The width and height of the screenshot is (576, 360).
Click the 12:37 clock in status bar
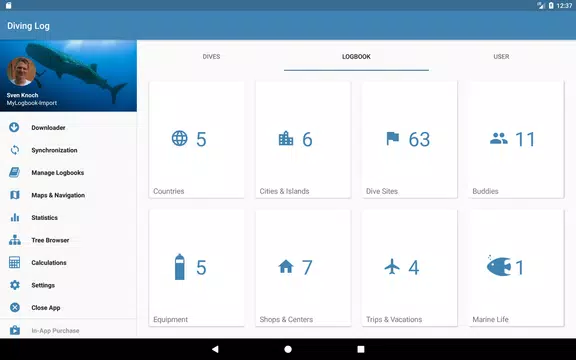click(x=564, y=6)
